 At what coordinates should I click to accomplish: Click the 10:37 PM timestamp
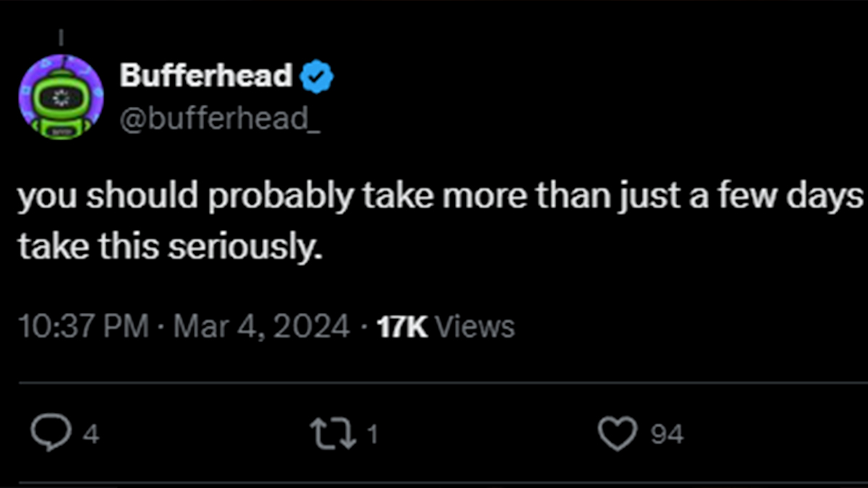(x=81, y=327)
